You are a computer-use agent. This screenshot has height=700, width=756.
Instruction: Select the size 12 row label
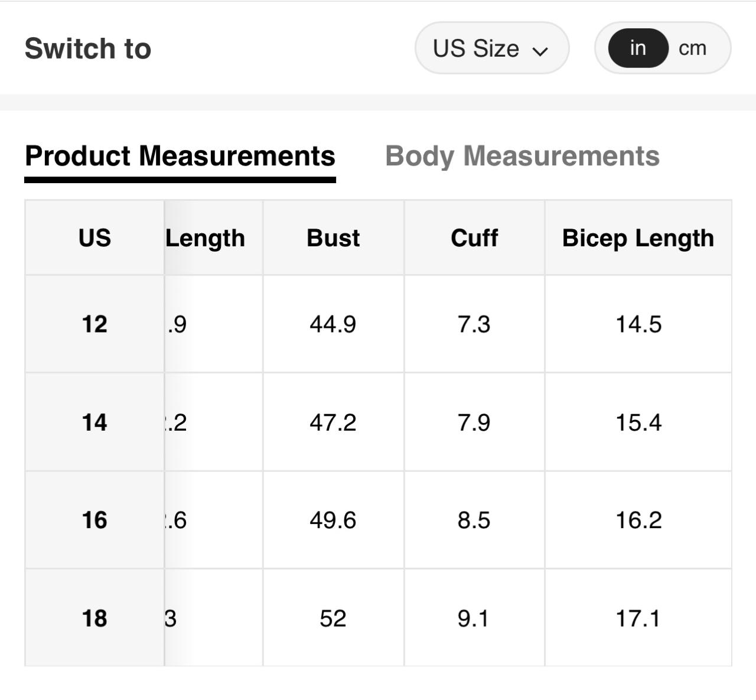pyautogui.click(x=94, y=324)
